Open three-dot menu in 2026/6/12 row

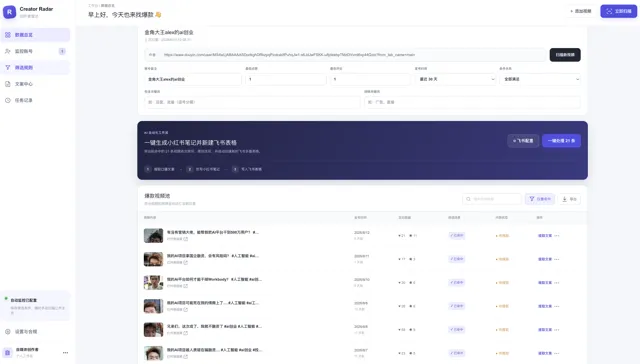click(x=557, y=236)
